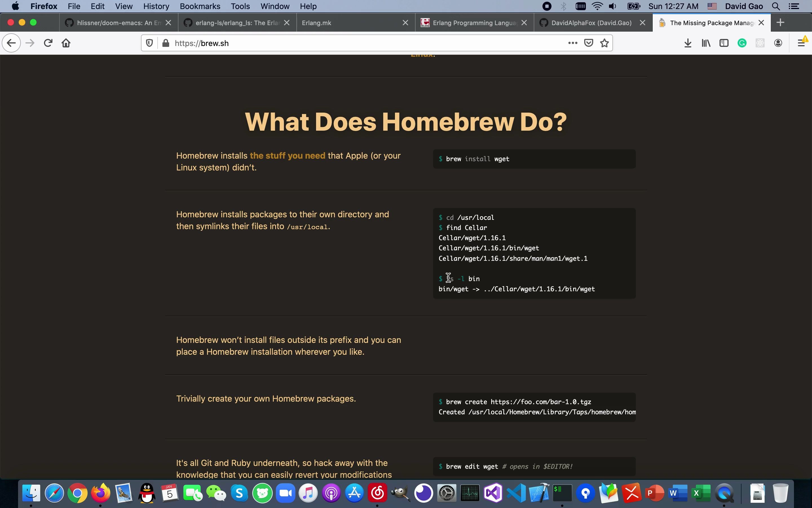Click "Trivially create your own Homebrew packages."
Screen dimensions: 812x508
266,399
